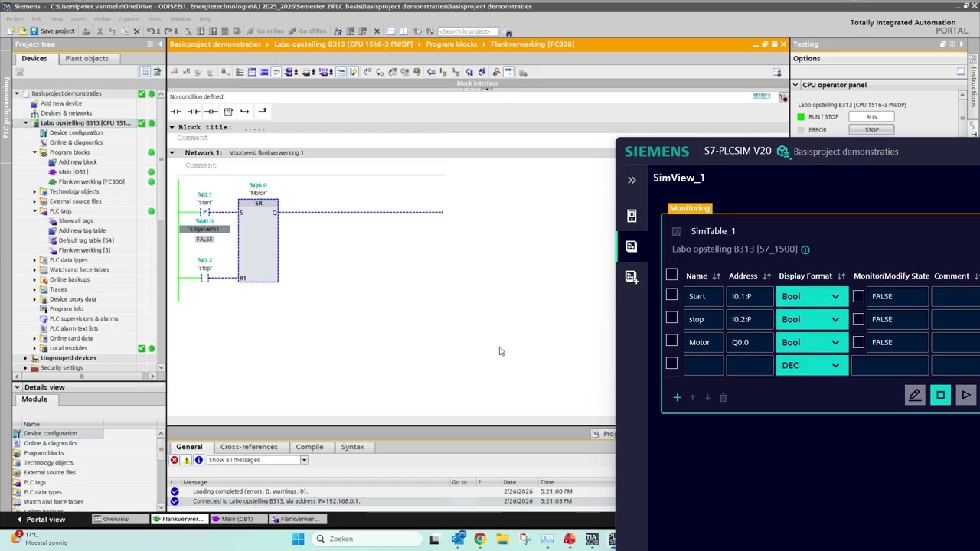Collapse the Program blocks tree node

tap(34, 152)
